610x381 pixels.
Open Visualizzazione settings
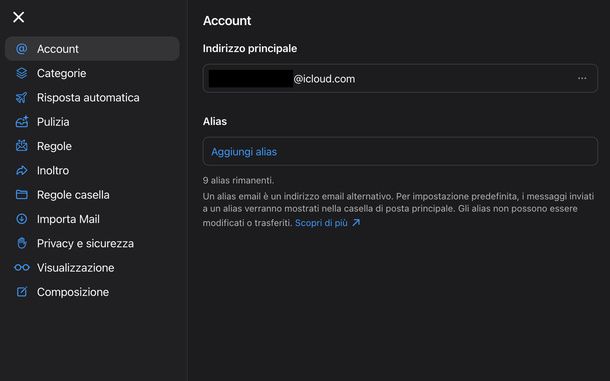(92, 268)
